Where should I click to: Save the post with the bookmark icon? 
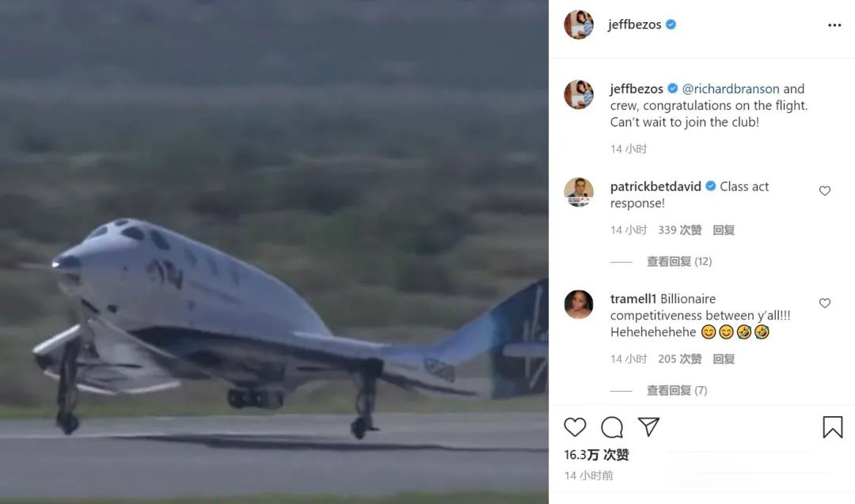point(832,427)
